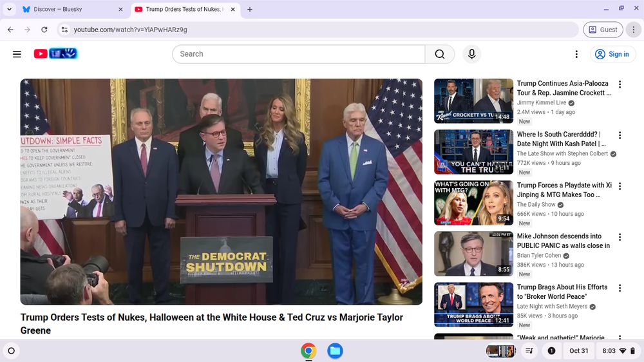Open more options for Asia-Palooza video
The height and width of the screenshot is (362, 644).
(x=620, y=84)
